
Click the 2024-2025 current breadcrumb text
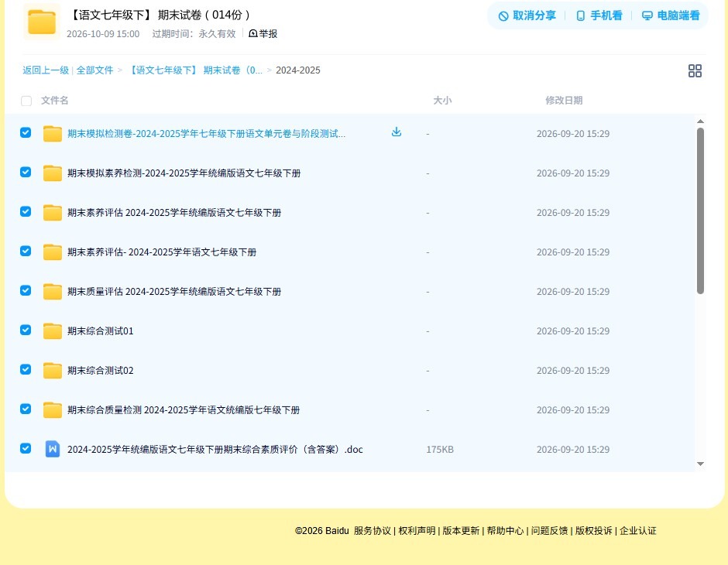tap(298, 70)
